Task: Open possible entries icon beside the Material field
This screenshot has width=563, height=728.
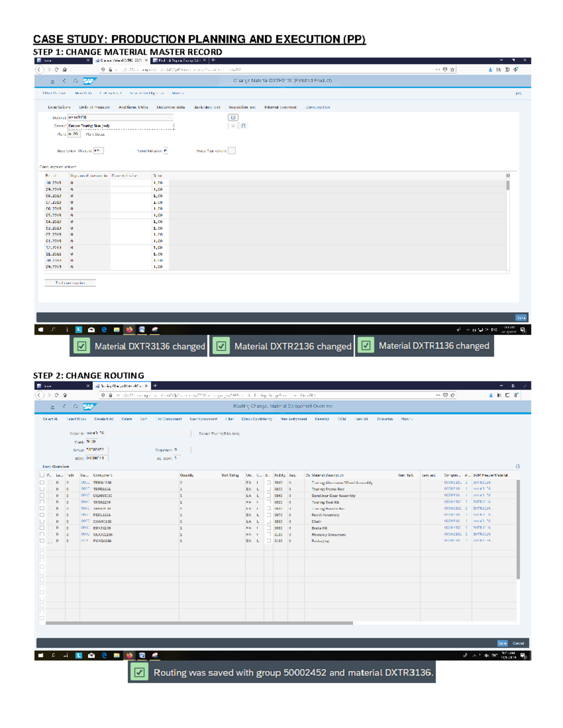Action: point(232,117)
